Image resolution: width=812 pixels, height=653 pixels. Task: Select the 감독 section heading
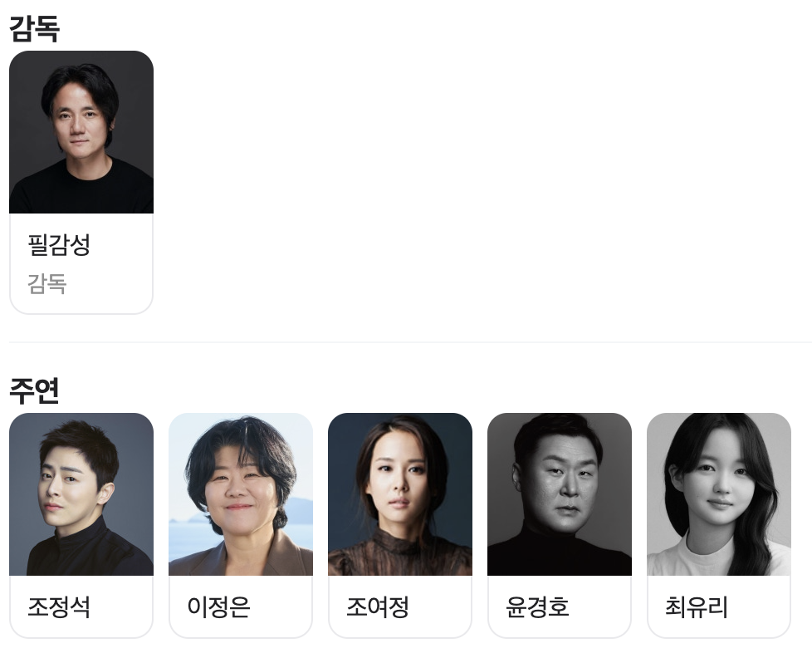35,28
